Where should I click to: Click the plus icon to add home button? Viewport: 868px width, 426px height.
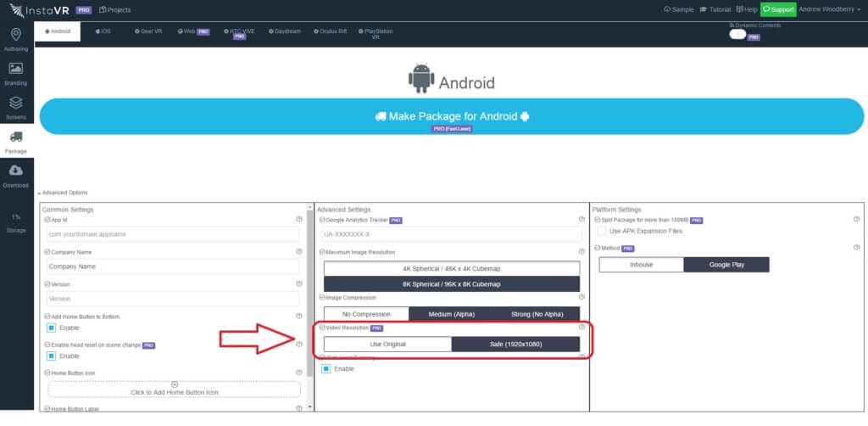tap(175, 384)
